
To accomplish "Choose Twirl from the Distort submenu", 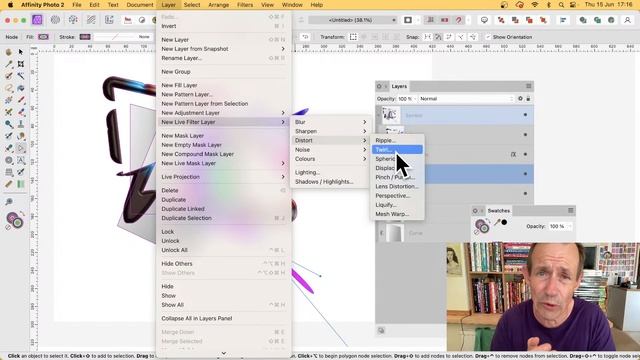I will (x=397, y=150).
